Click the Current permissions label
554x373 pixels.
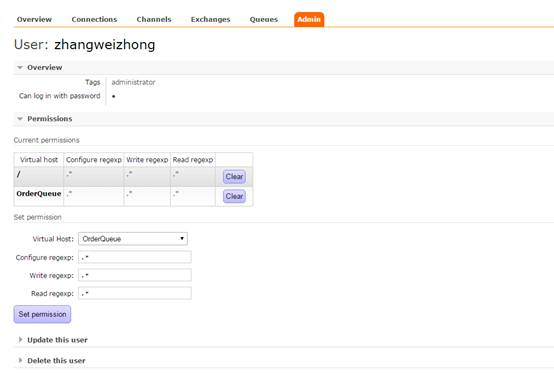(x=47, y=140)
